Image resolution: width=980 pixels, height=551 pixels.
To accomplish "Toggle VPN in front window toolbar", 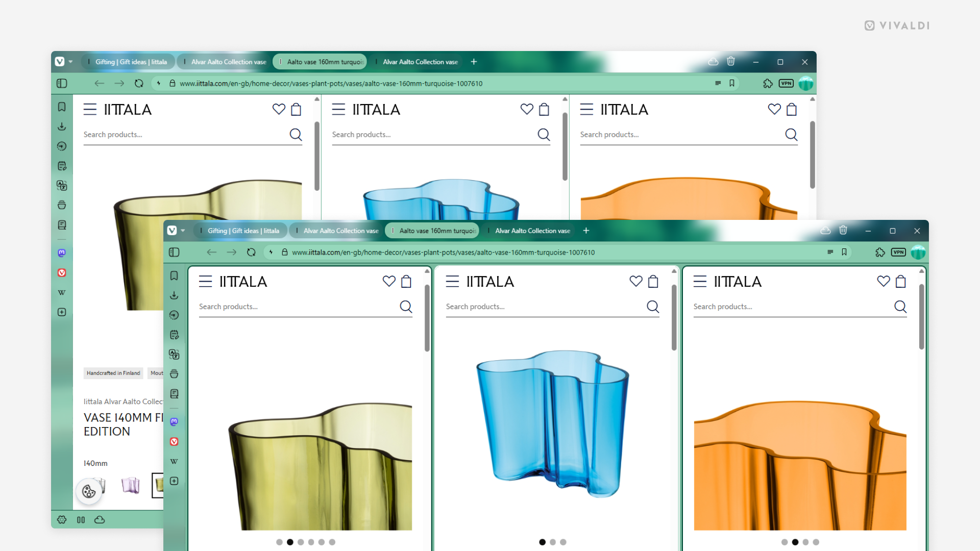I will (898, 252).
